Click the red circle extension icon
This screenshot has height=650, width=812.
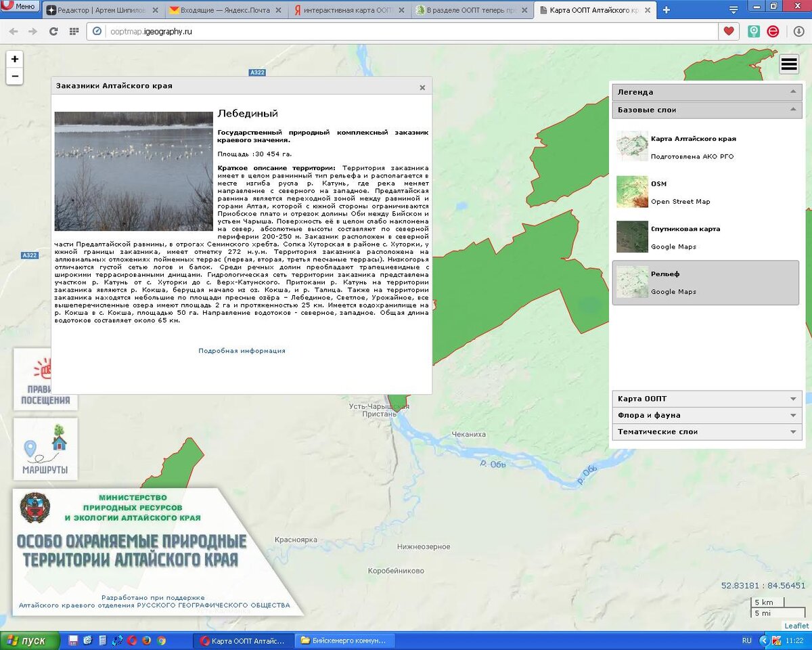[773, 31]
